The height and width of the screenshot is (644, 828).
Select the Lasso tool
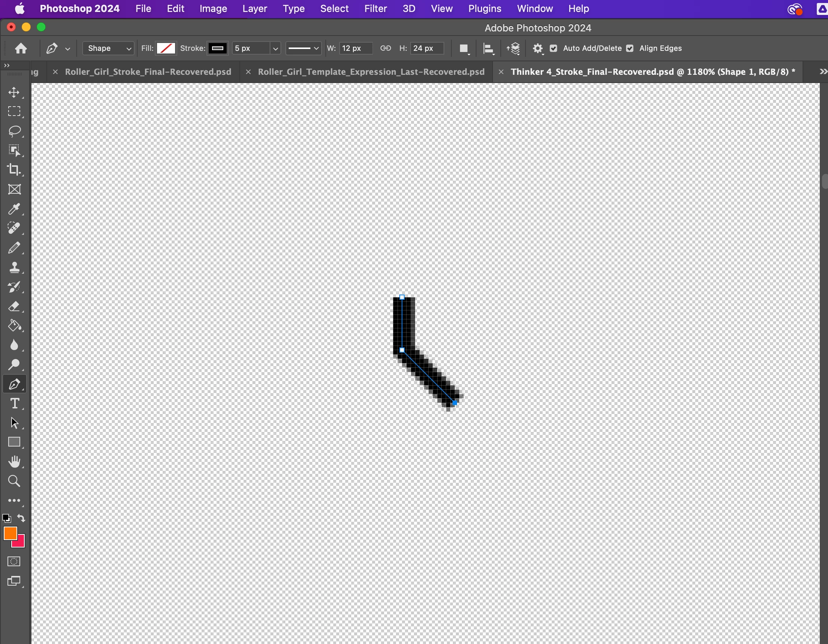(x=14, y=131)
